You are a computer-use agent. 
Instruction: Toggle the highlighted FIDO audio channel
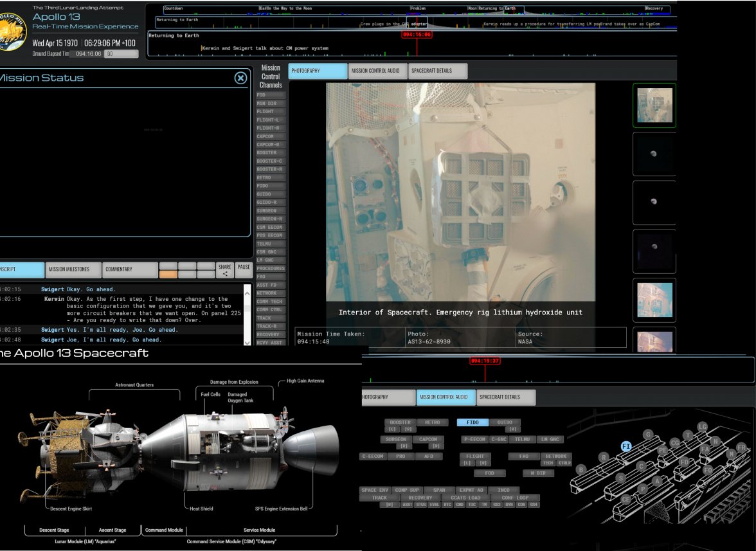click(473, 422)
